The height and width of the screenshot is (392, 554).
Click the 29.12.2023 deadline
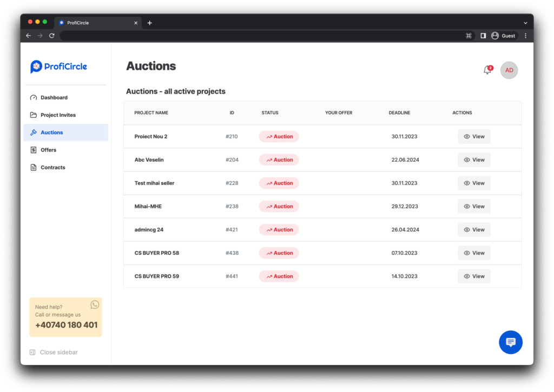click(x=405, y=206)
